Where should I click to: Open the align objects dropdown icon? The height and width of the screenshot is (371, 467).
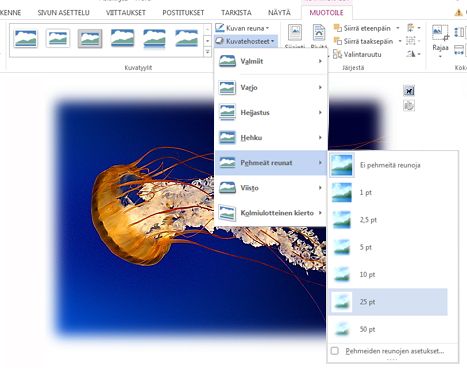point(413,28)
